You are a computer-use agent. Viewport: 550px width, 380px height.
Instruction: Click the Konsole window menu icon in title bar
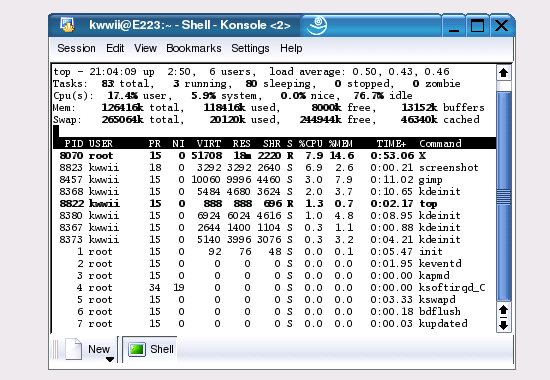67,25
